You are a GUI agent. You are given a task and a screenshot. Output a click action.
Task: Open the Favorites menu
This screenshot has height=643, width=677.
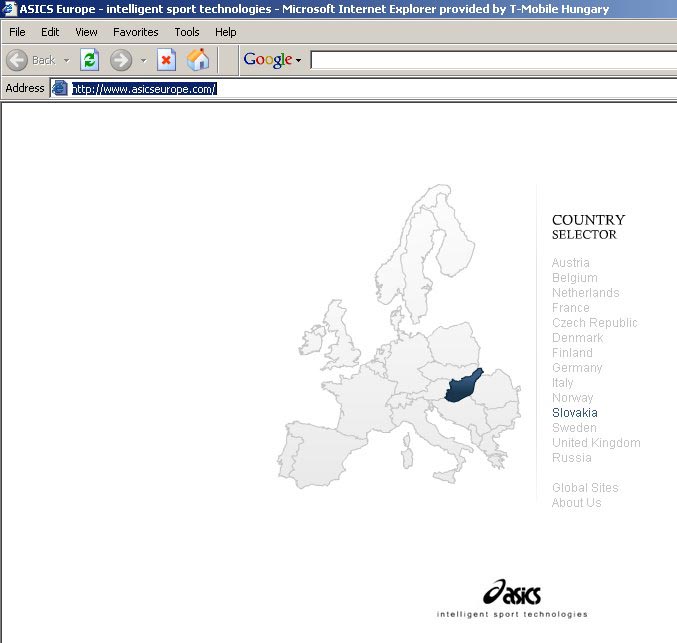point(136,32)
